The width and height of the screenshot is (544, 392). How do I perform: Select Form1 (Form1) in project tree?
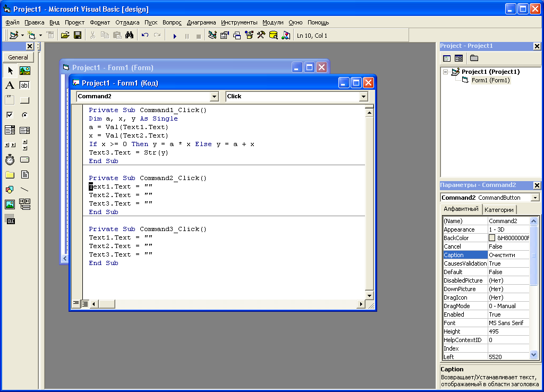coord(490,81)
